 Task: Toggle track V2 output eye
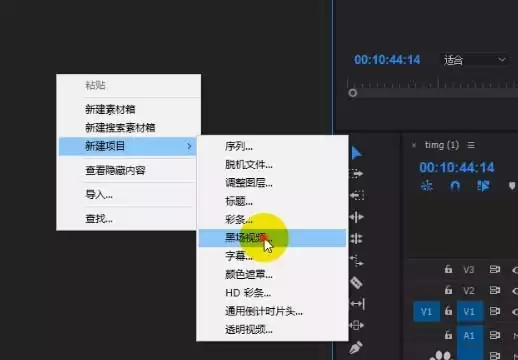click(x=515, y=291)
